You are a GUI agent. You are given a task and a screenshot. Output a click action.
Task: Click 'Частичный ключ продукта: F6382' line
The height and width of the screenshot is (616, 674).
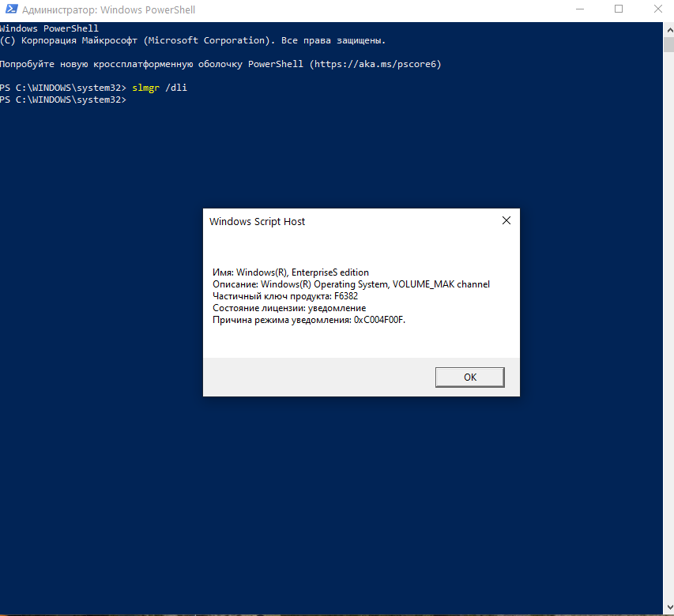click(285, 296)
